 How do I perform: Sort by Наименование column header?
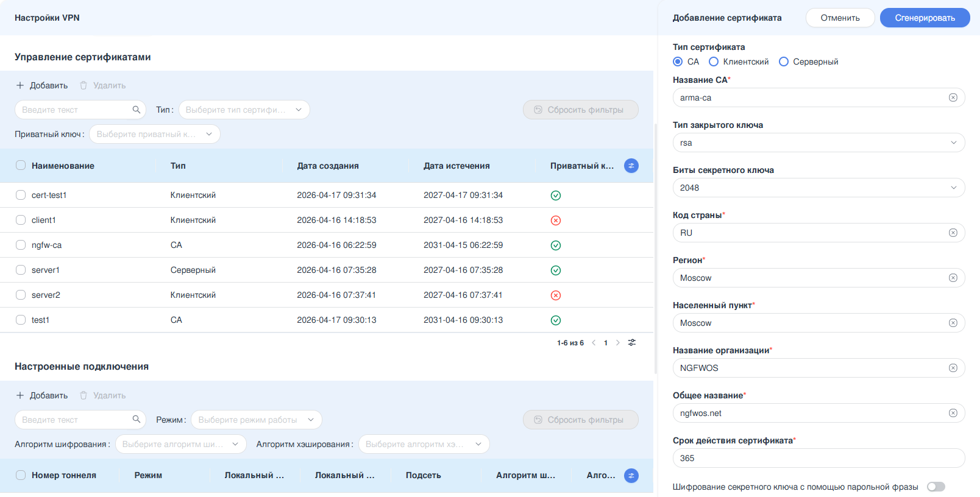click(63, 166)
